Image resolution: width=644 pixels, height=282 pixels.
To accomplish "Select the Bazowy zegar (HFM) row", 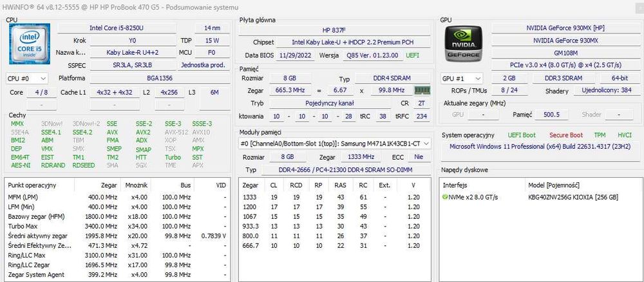I will (x=117, y=216).
